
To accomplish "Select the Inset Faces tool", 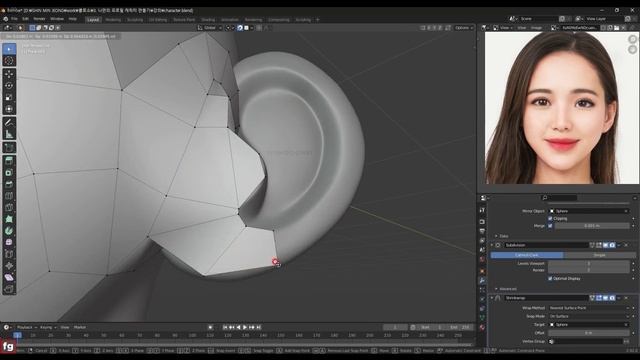I will click(x=9, y=173).
